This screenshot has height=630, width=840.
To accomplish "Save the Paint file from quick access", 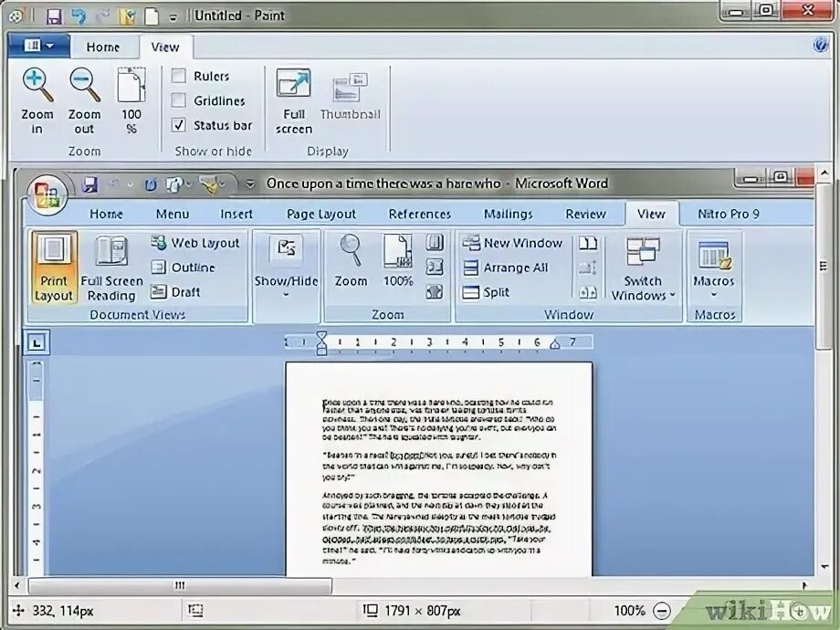I will pos(54,16).
